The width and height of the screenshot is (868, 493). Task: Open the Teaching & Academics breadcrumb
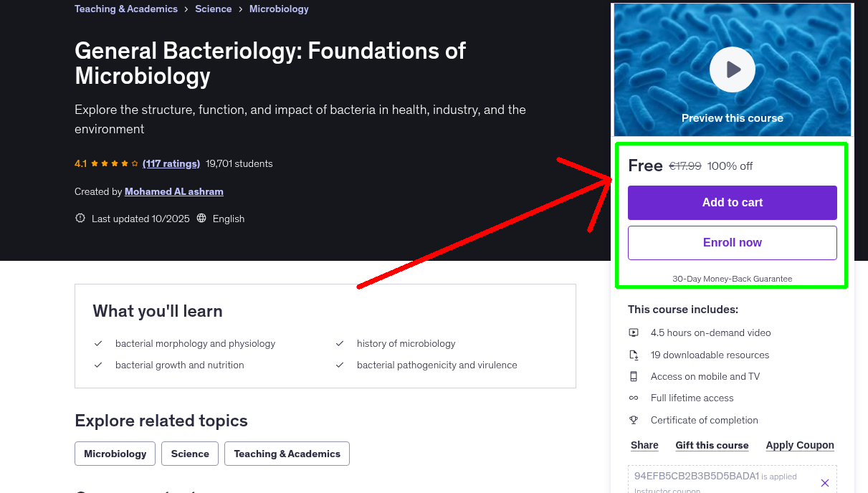[125, 9]
